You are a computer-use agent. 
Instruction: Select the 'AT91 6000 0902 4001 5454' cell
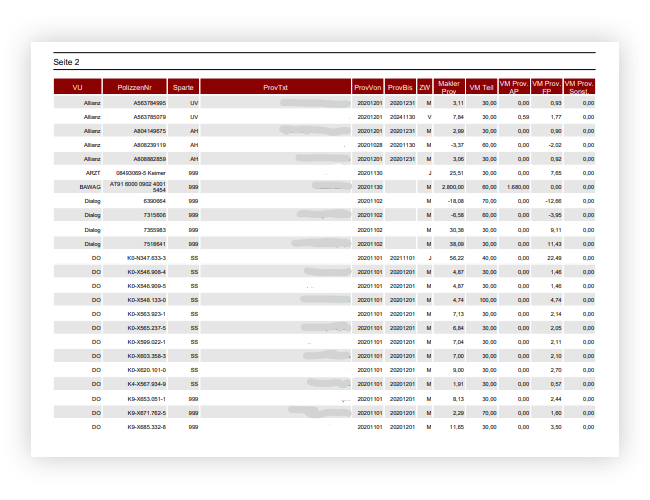click(137, 187)
